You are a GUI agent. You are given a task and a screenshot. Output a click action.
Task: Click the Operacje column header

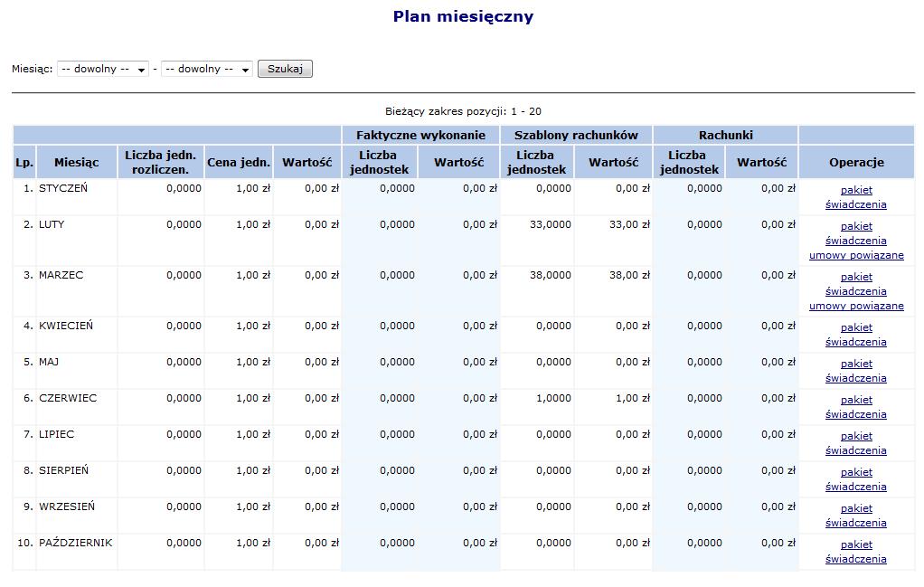click(856, 162)
